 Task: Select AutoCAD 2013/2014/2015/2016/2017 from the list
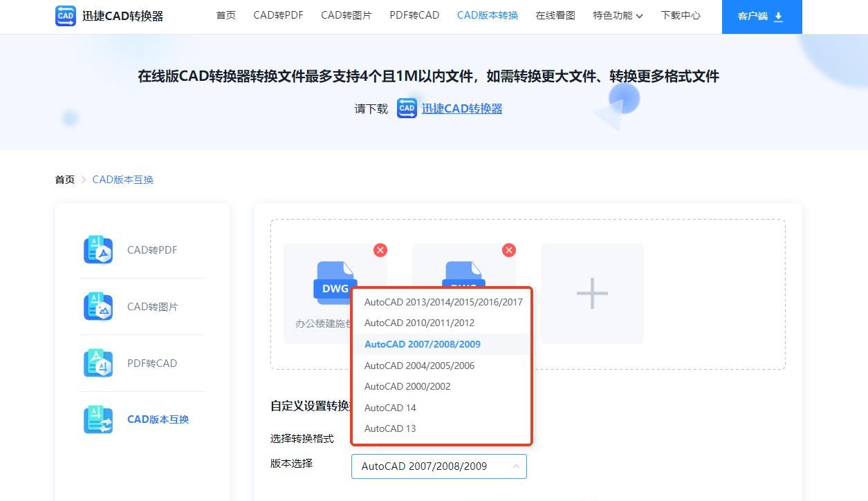click(443, 302)
